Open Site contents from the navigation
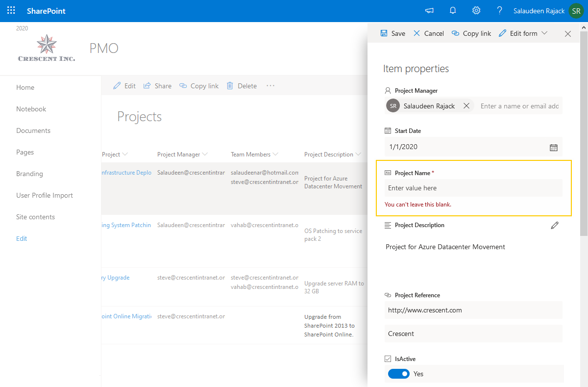588x387 pixels. 34,216
